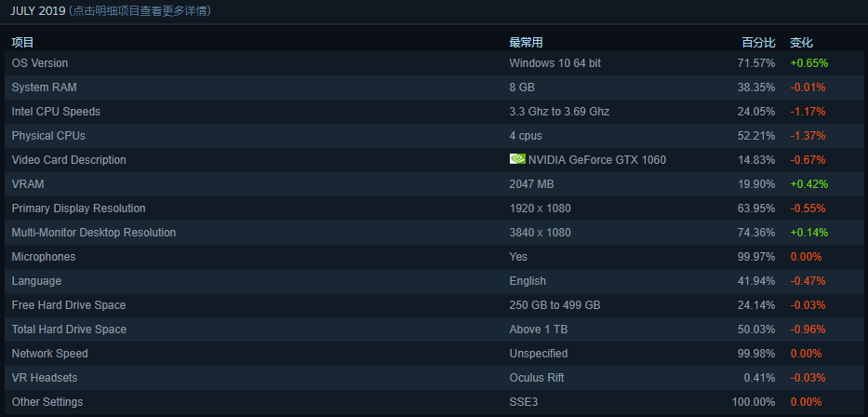
Task: Open Video Card Description details
Action: 69,160
